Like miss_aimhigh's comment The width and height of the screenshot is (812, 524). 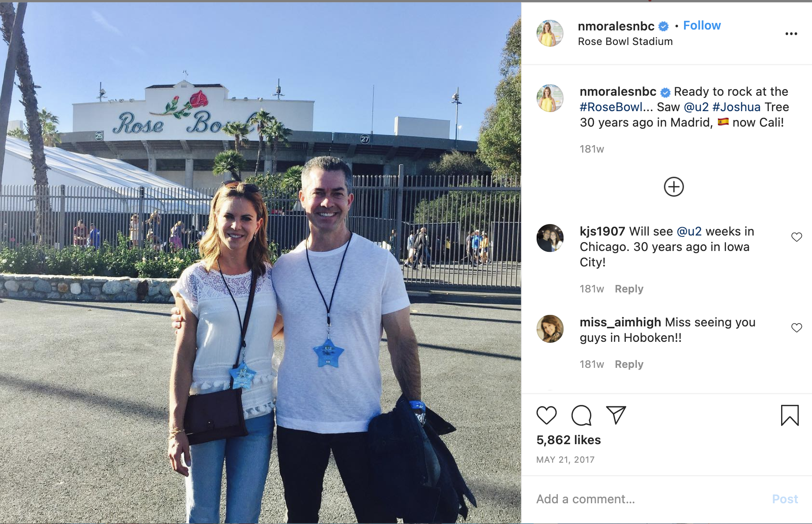pos(797,328)
